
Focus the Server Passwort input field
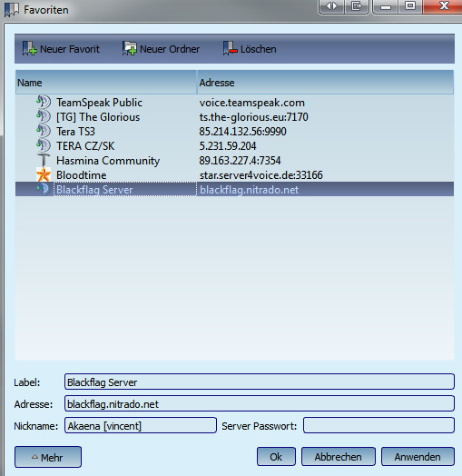(x=378, y=426)
